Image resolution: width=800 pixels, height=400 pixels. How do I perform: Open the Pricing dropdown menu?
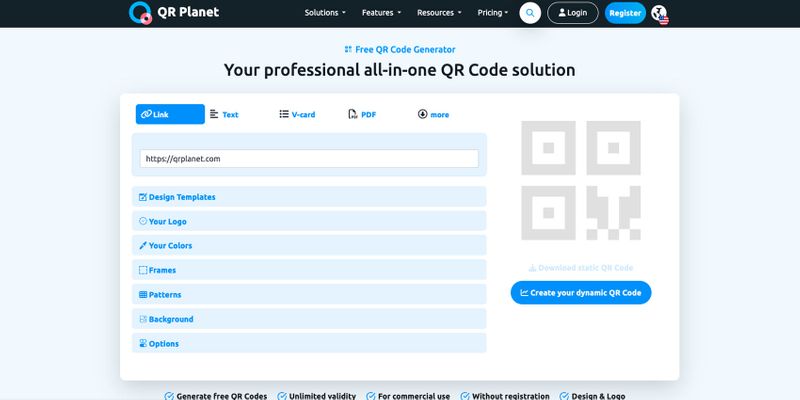pos(493,13)
